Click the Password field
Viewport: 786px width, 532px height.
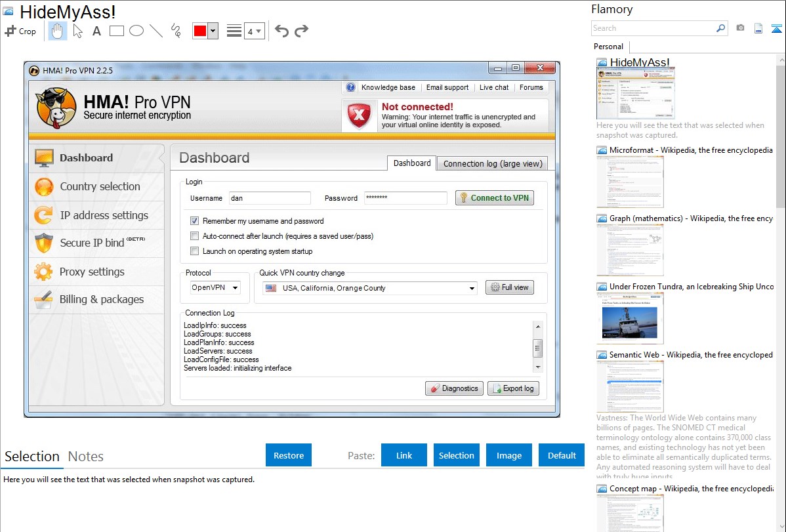click(405, 198)
